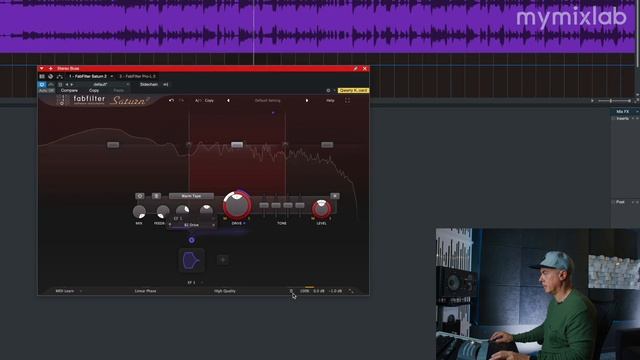Add a new modulation source with plus

222,260
